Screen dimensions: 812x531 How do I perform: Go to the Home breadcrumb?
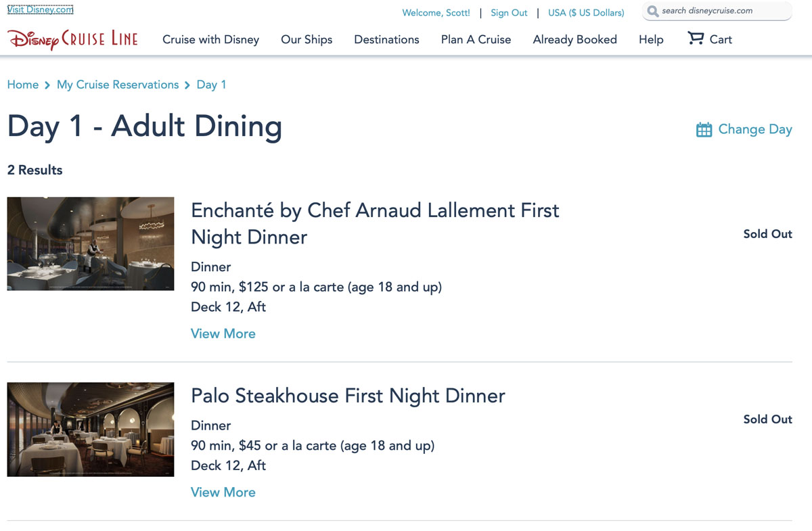tap(23, 85)
